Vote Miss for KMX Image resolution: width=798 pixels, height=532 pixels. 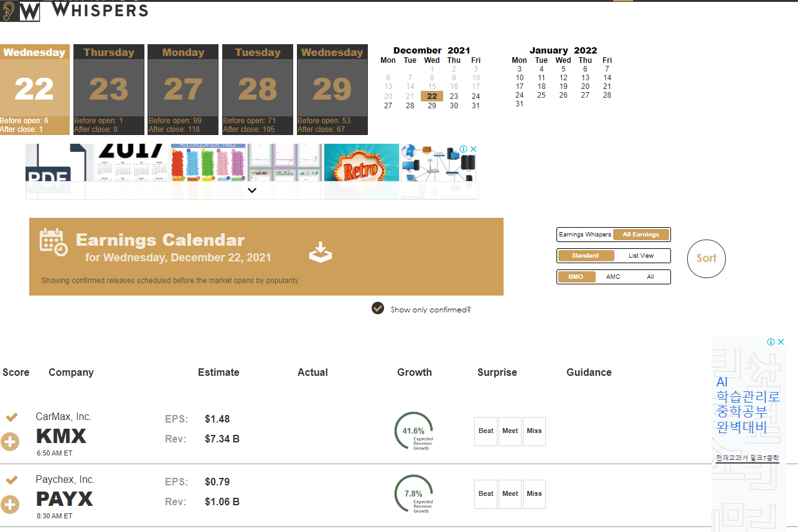pyautogui.click(x=534, y=431)
